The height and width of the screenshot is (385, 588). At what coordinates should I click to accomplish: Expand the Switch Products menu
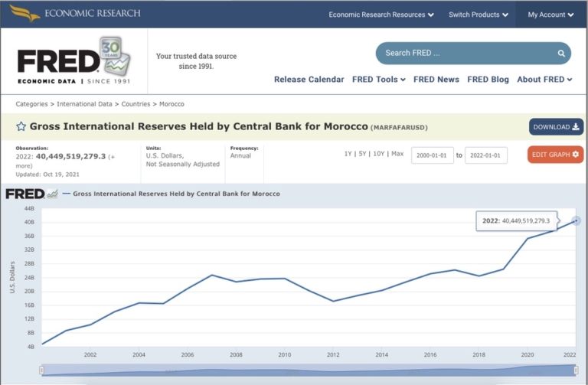click(478, 15)
